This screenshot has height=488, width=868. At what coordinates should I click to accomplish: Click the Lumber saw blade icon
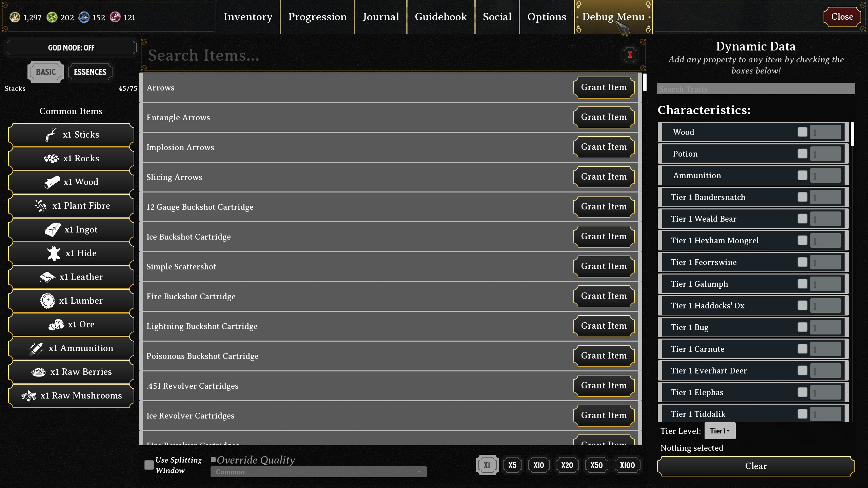47,301
